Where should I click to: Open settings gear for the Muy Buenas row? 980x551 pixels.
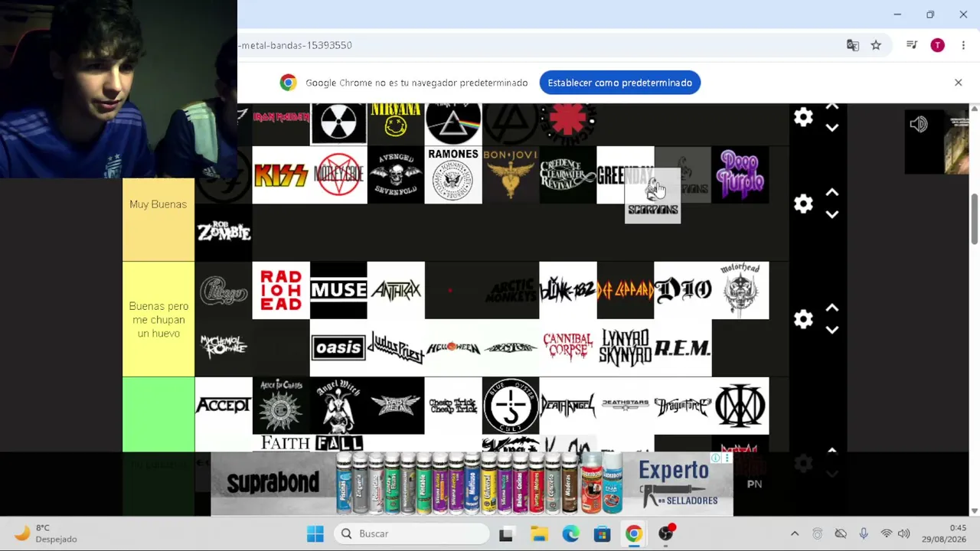(x=803, y=204)
